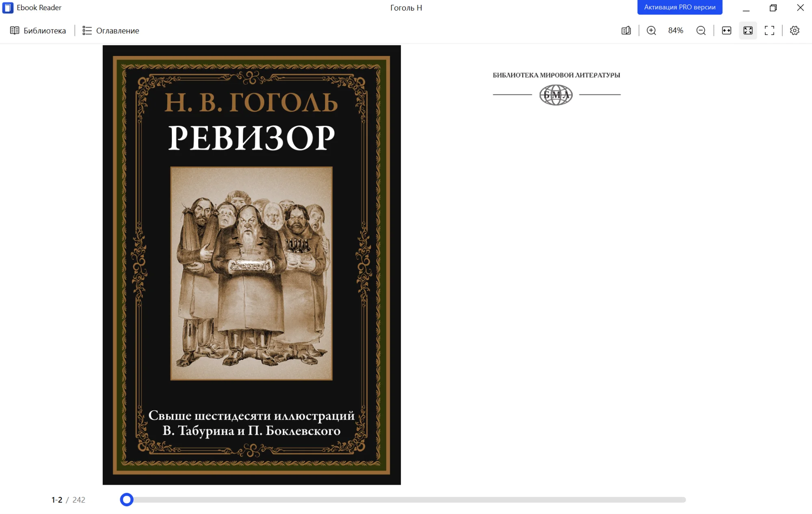Image resolution: width=812 pixels, height=514 pixels.
Task: Click the БМЛ globe emblem on right page
Action: pyautogui.click(x=556, y=95)
